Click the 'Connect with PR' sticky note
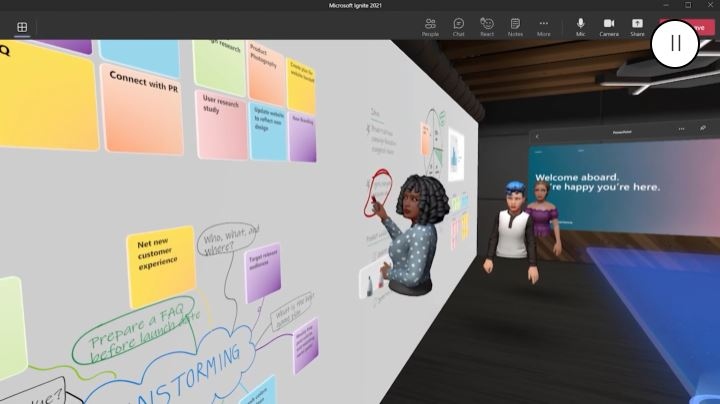Screen dimensions: 720x404 [142, 109]
